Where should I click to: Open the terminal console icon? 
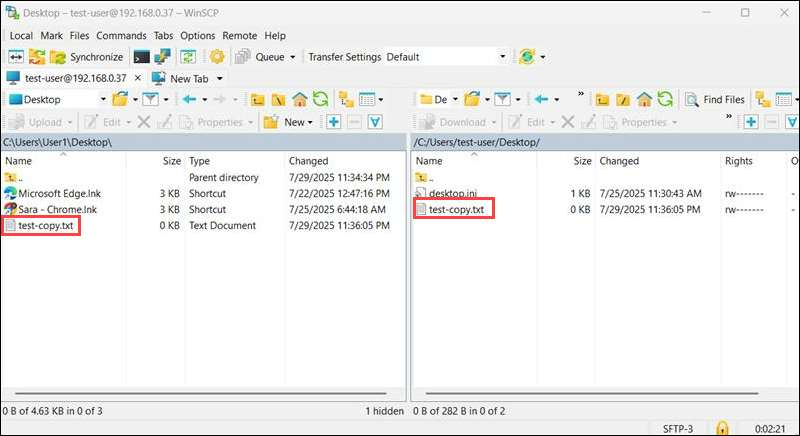[x=141, y=57]
